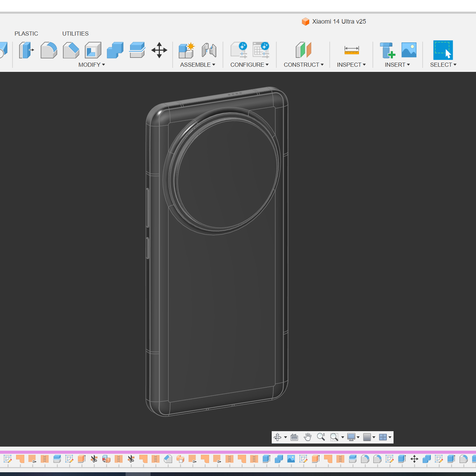Expand Display Settings dropdown in navigation bar

point(353,437)
